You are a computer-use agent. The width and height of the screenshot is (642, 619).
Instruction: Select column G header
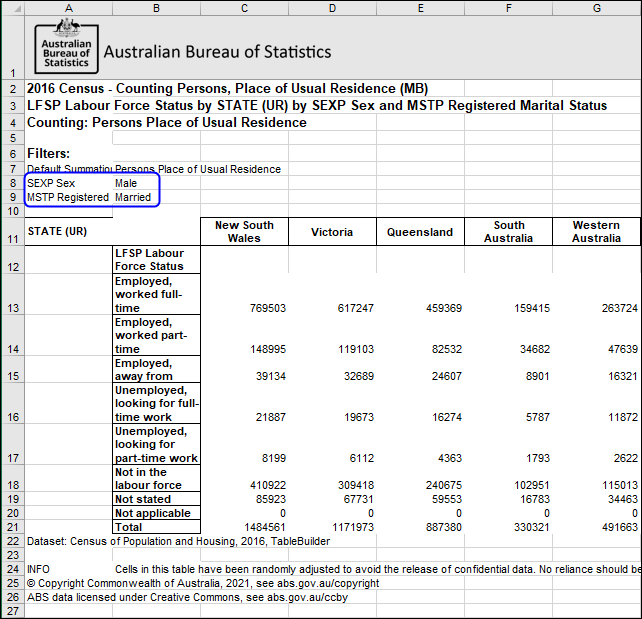pos(597,8)
